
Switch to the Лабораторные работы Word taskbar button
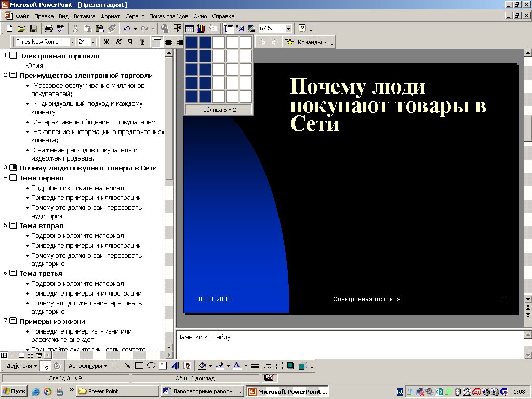point(202,392)
